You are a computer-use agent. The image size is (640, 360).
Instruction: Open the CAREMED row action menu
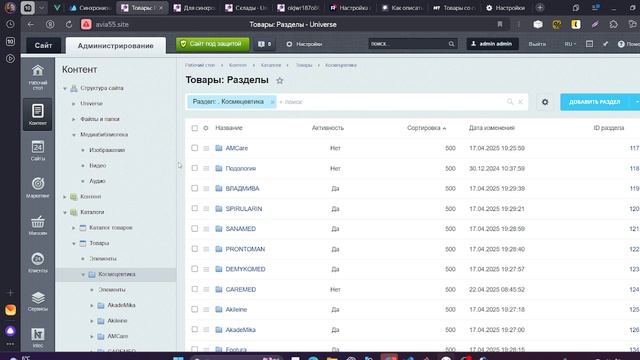[206, 289]
